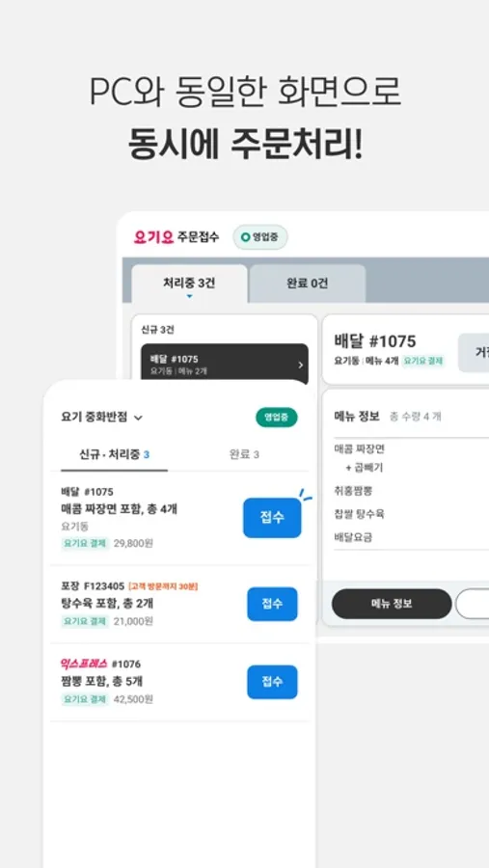Click the 요기요 결제 badge beside 29,800원
Viewport: 489px width, 868px height.
coord(85,544)
